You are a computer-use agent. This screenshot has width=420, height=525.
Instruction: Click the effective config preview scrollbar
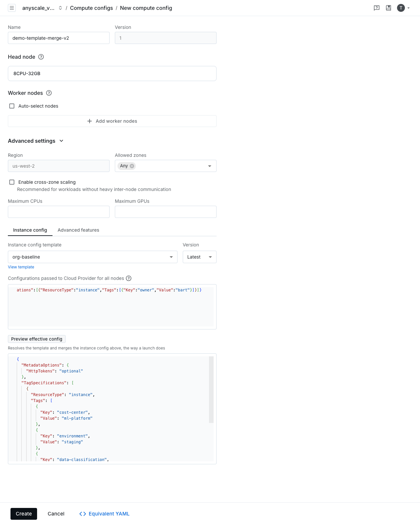pyautogui.click(x=211, y=390)
